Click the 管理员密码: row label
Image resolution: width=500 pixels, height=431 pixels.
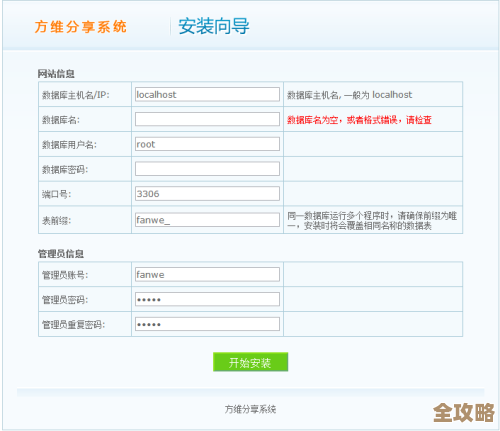65,300
